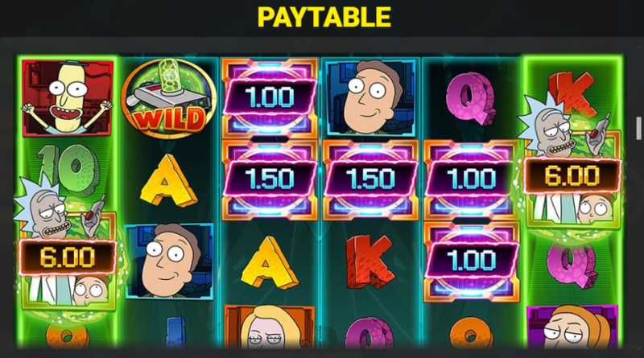
Task: Click the 1.50 prize tile in fourth reel
Action: click(370, 180)
